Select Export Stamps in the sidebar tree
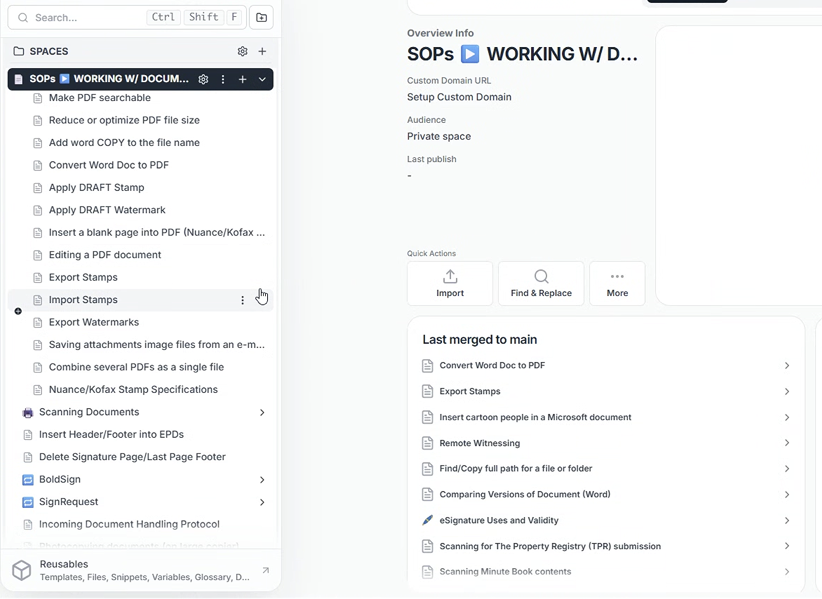Viewport: 822px width, 599px height. tap(83, 277)
